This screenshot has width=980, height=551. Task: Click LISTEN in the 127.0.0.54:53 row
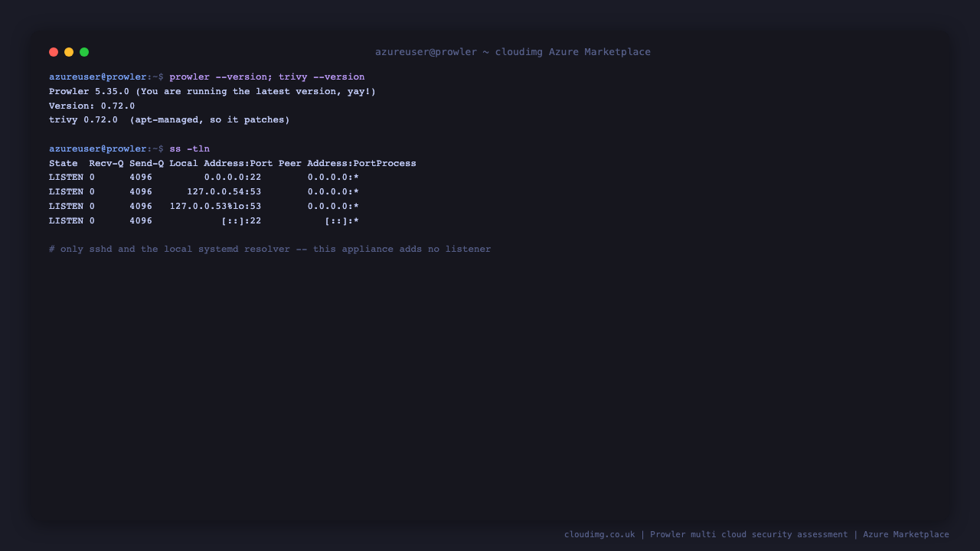click(x=67, y=192)
